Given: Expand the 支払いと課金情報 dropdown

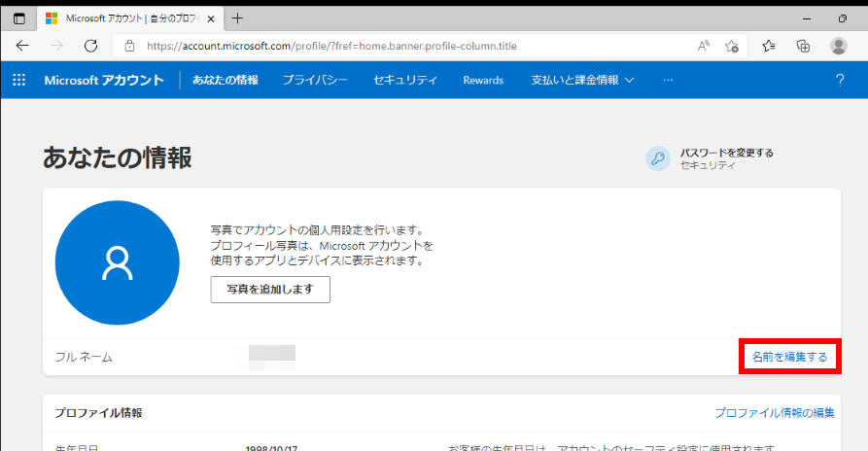Looking at the screenshot, I should pyautogui.click(x=582, y=81).
